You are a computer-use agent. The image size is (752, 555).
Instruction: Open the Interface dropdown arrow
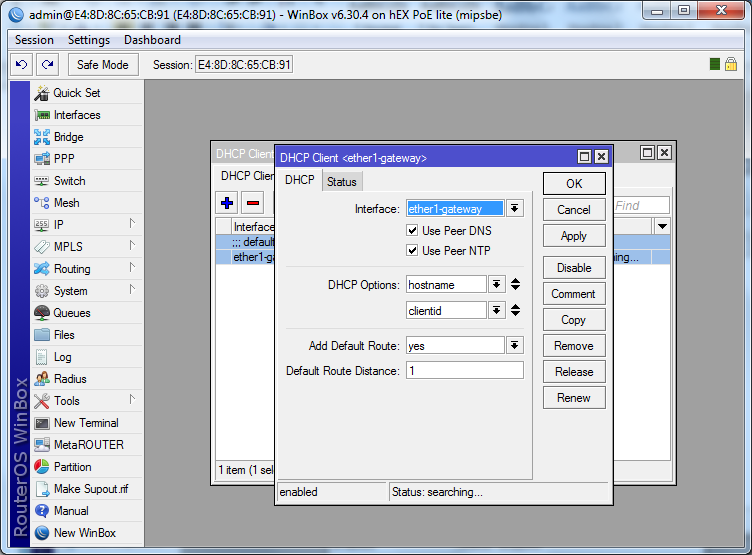point(515,209)
